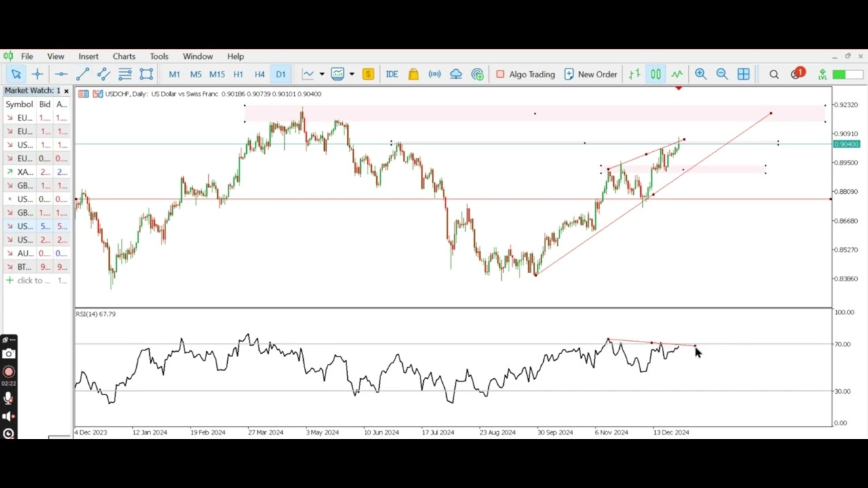
Task: Click the Symbol column header
Action: [x=19, y=104]
